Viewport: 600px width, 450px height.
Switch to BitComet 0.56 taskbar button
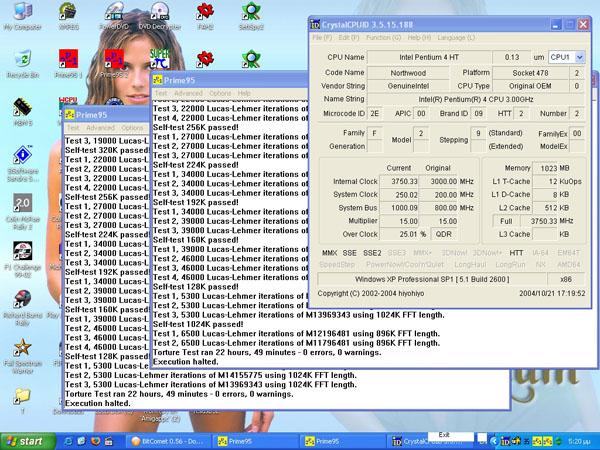(x=170, y=441)
